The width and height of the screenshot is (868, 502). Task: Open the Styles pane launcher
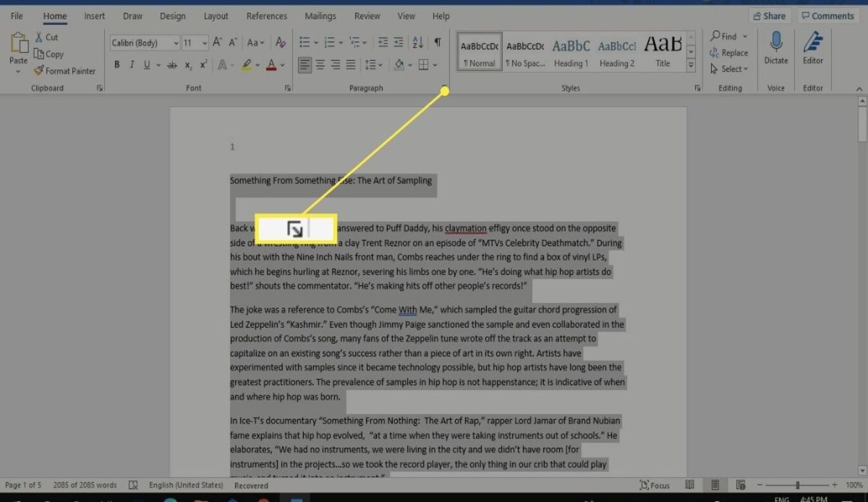698,88
